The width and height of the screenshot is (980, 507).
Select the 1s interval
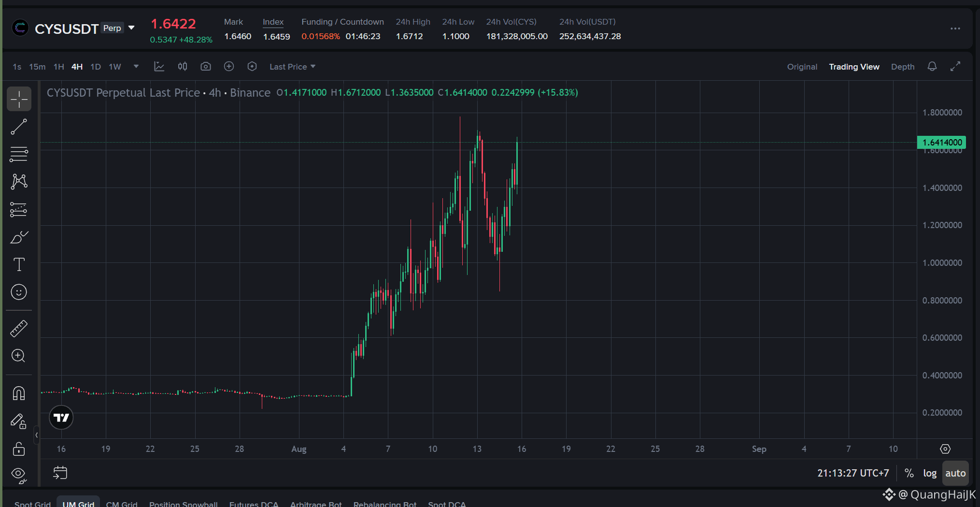tap(17, 67)
